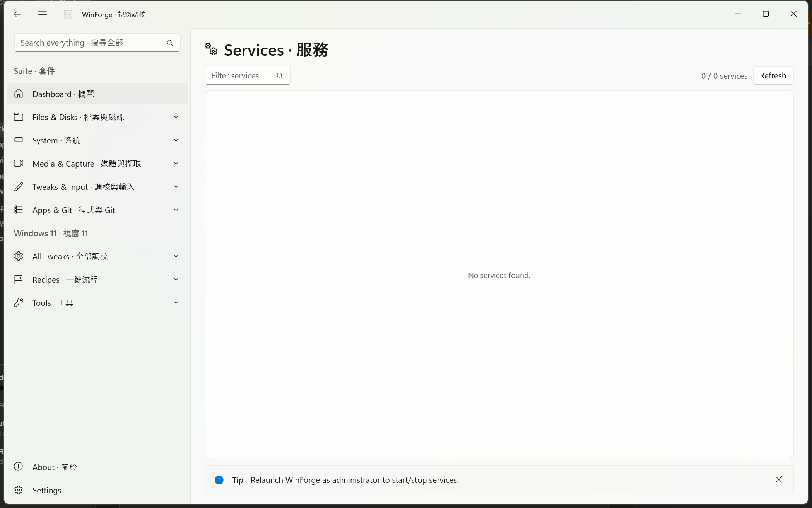The width and height of the screenshot is (812, 508).
Task: Open Apps & Git navigation item
Action: point(97,210)
